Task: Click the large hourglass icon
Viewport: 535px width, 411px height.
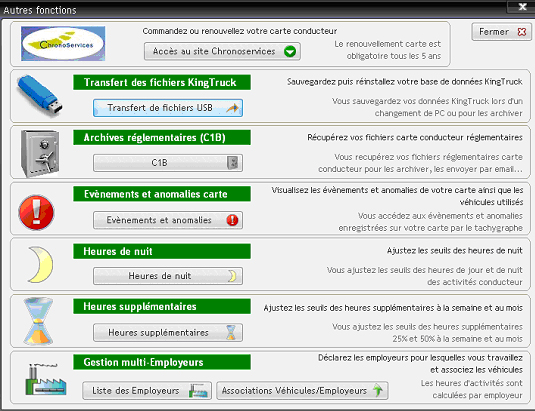Action: tap(38, 321)
